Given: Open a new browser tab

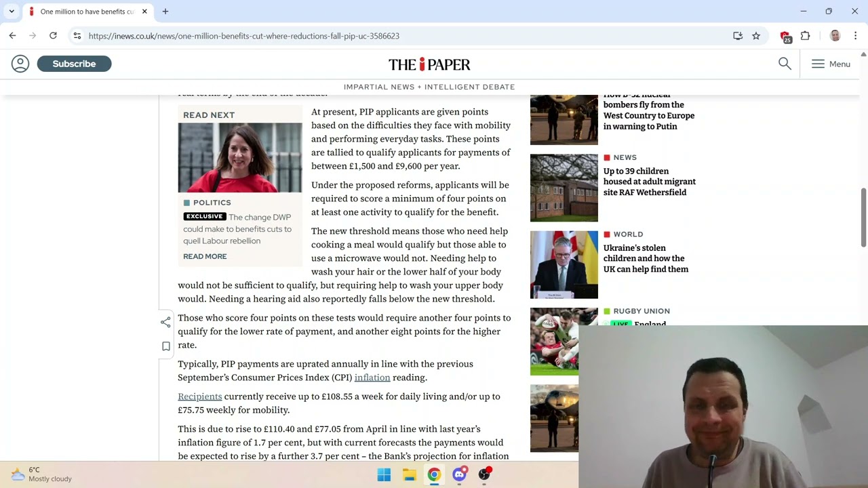Looking at the screenshot, I should 165,12.
